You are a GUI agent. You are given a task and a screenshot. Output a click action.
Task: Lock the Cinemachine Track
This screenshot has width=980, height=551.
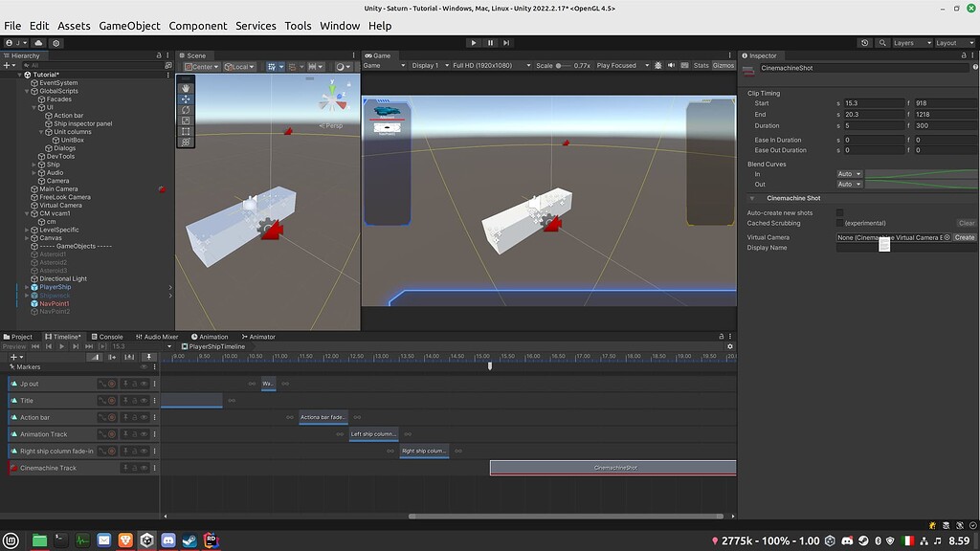coord(135,468)
